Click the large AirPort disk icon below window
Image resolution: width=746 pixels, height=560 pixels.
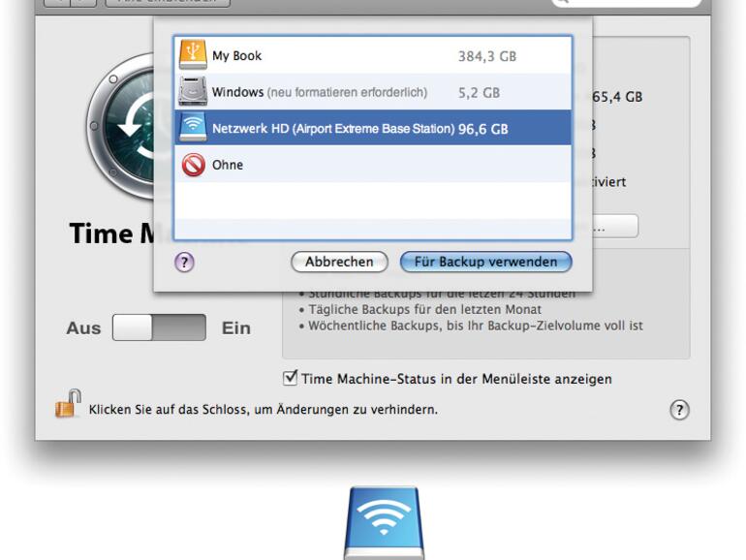384,523
